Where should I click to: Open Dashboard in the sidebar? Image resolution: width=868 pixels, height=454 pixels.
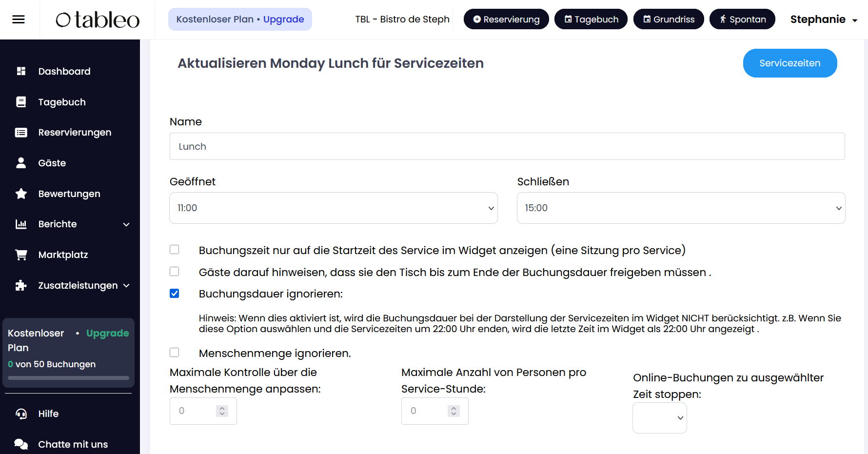point(64,71)
